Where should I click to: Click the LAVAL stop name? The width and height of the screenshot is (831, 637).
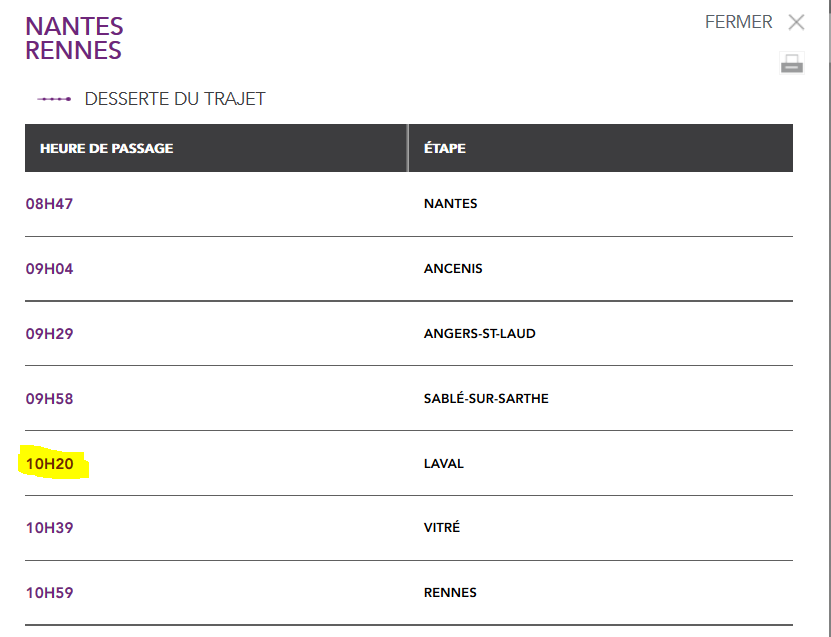(444, 464)
